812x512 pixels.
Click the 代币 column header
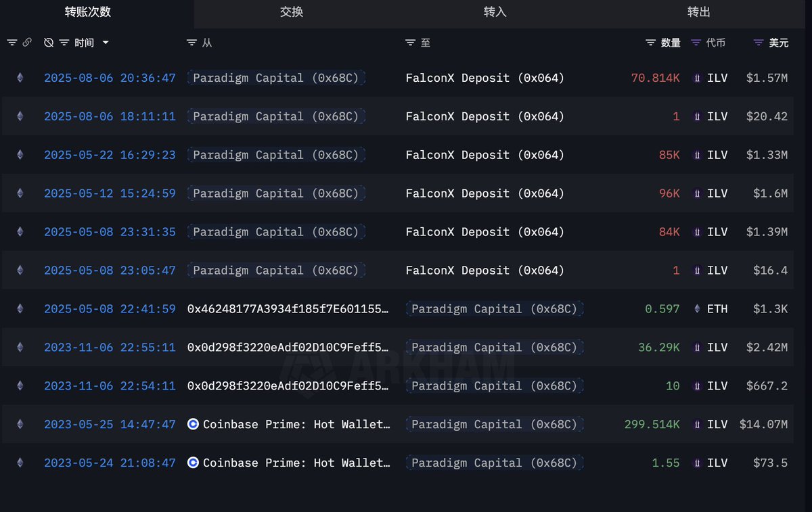pyautogui.click(x=716, y=43)
